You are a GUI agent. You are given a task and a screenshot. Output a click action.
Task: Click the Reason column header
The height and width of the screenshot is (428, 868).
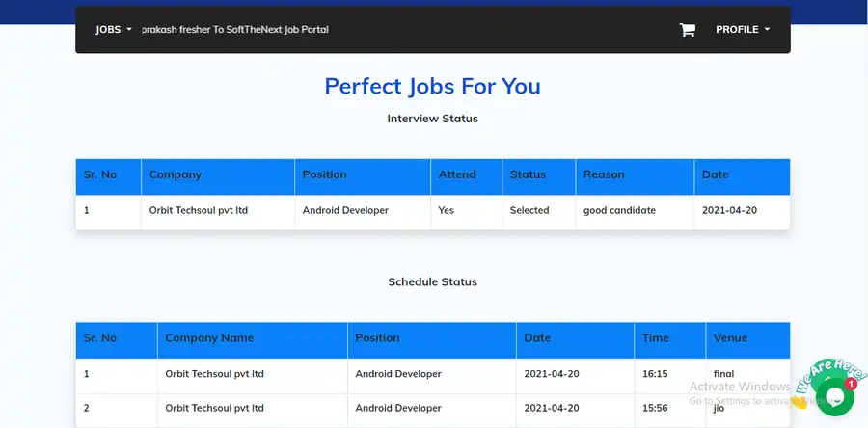click(604, 174)
